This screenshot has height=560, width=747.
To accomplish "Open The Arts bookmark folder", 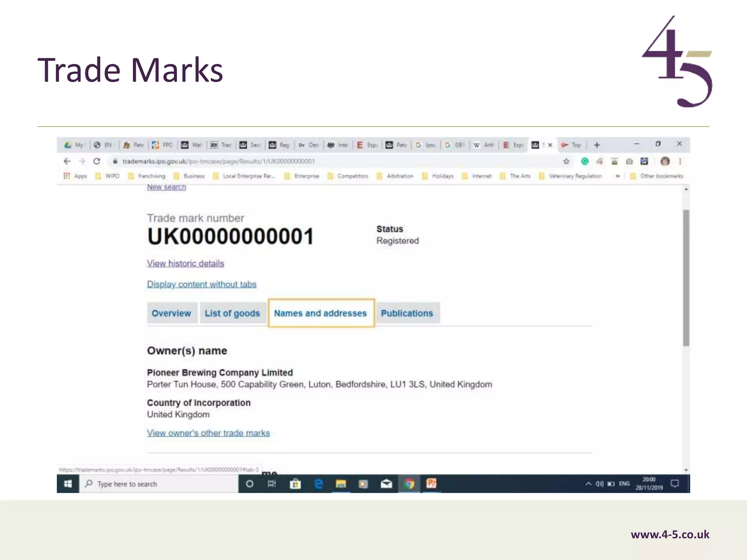I will click(x=515, y=176).
